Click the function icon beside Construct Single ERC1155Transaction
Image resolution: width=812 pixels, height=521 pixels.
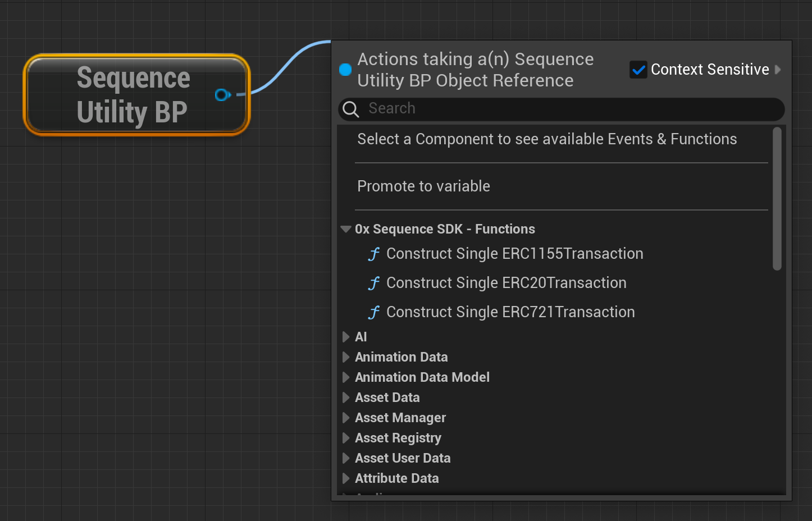pyautogui.click(x=374, y=254)
